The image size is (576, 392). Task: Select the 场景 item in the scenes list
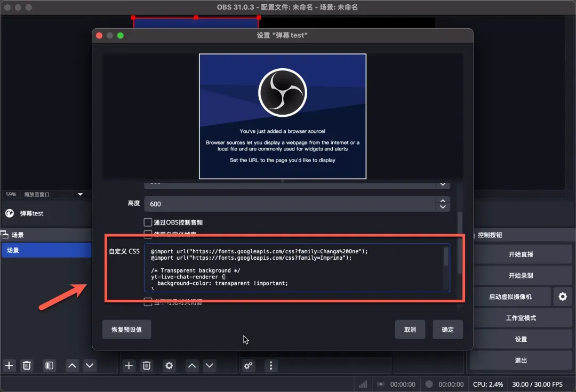coord(46,250)
